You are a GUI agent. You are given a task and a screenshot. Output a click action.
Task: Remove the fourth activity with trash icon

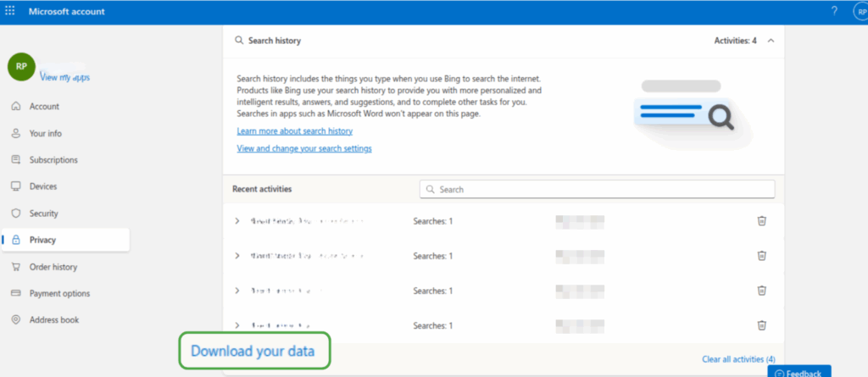click(761, 325)
